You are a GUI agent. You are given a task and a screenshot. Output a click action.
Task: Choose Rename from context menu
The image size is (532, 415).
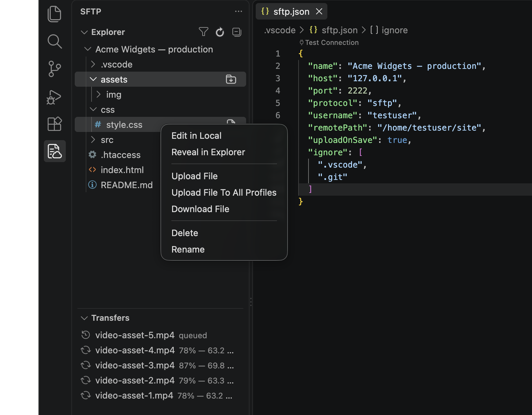(224, 249)
